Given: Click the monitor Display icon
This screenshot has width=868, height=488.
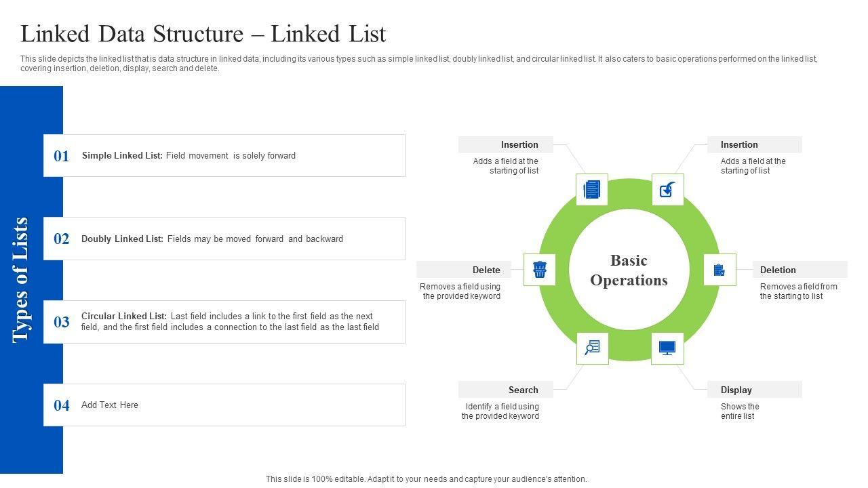Looking at the screenshot, I should pos(667,348).
